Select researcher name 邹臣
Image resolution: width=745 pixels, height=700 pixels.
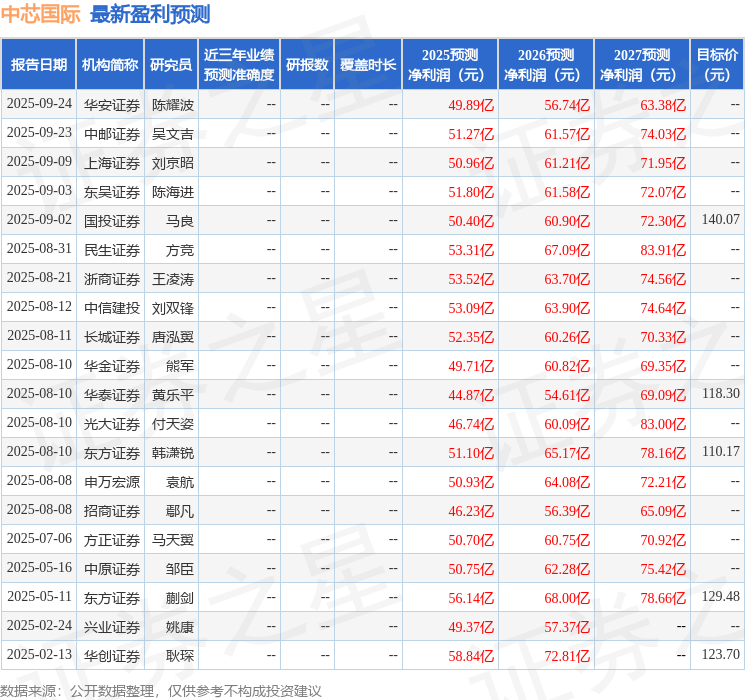click(x=180, y=569)
